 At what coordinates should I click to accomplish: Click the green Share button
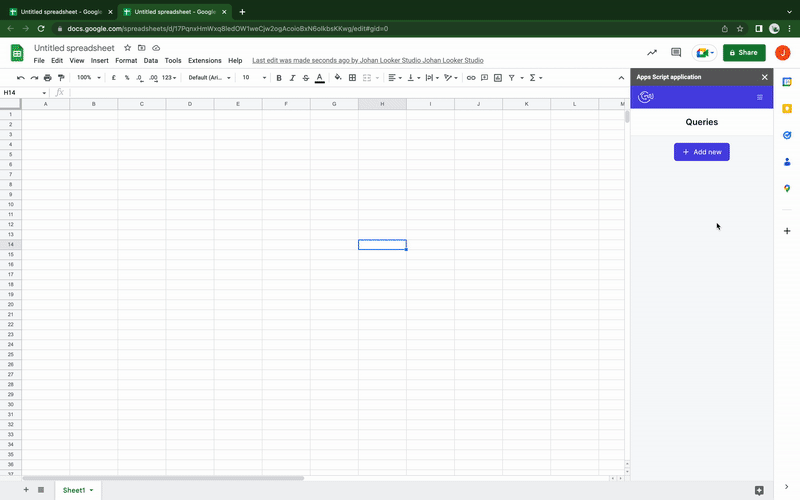744,53
